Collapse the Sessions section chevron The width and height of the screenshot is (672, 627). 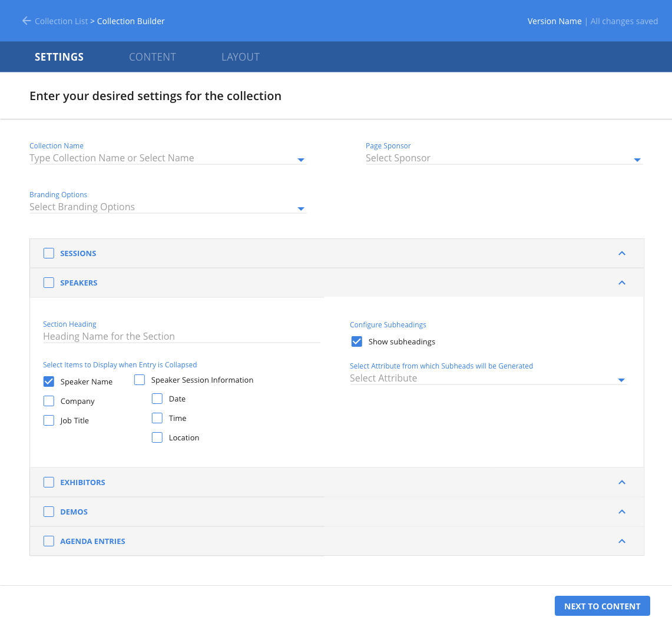click(x=622, y=253)
